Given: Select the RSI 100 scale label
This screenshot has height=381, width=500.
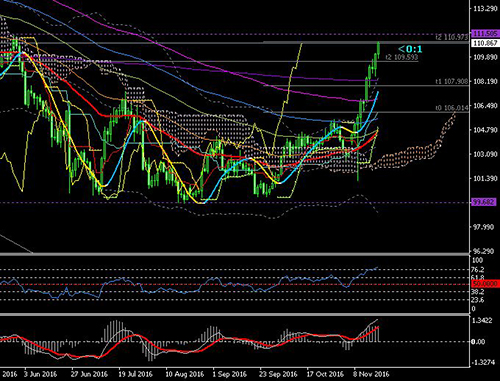Looking at the screenshot, I should point(477,260).
